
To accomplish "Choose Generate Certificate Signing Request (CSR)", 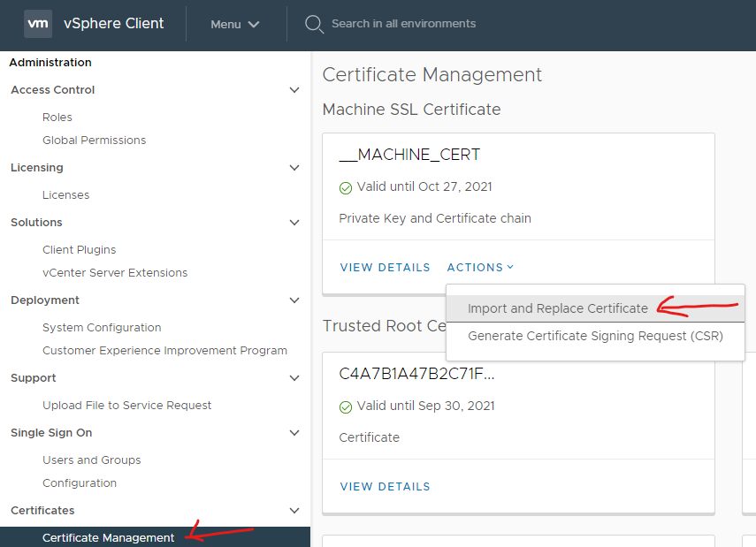I will pos(595,336).
